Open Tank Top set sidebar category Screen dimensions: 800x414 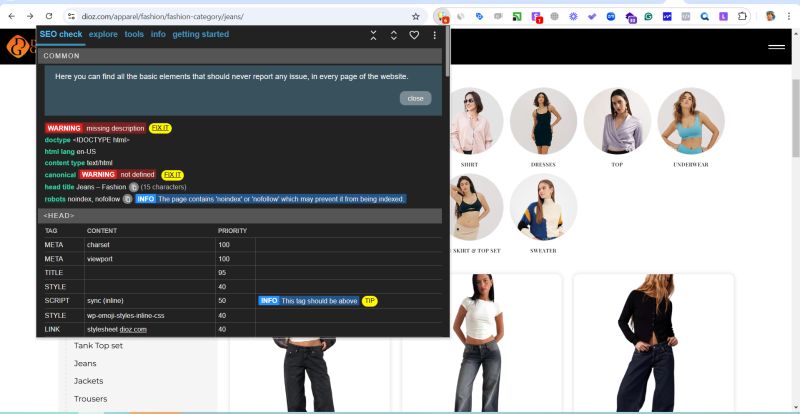98,346
